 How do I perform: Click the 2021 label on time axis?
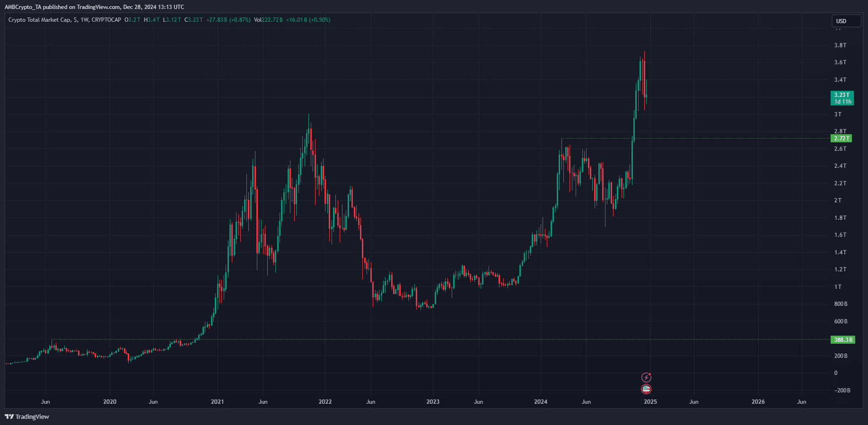coord(217,402)
